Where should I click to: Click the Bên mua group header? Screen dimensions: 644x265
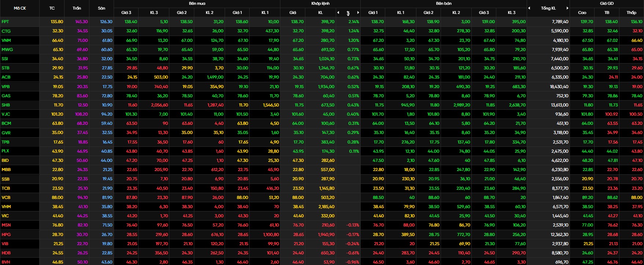tap(197, 3)
